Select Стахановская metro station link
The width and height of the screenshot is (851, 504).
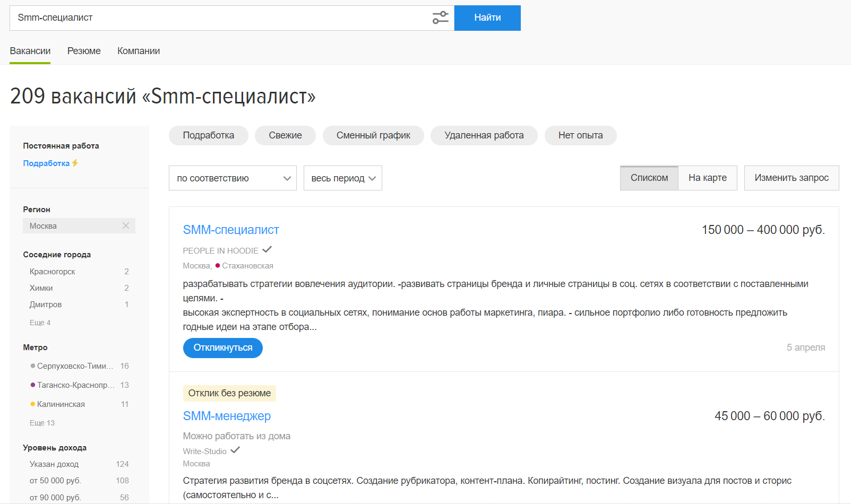point(247,266)
